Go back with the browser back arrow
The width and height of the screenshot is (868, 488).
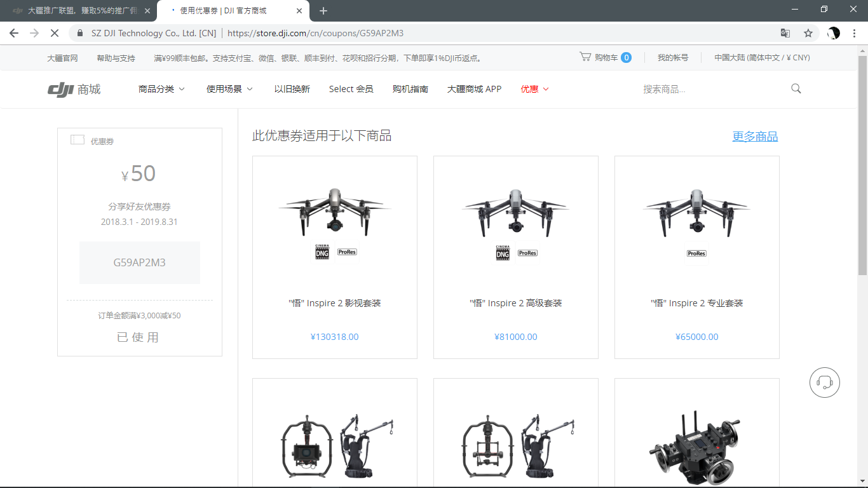(14, 33)
